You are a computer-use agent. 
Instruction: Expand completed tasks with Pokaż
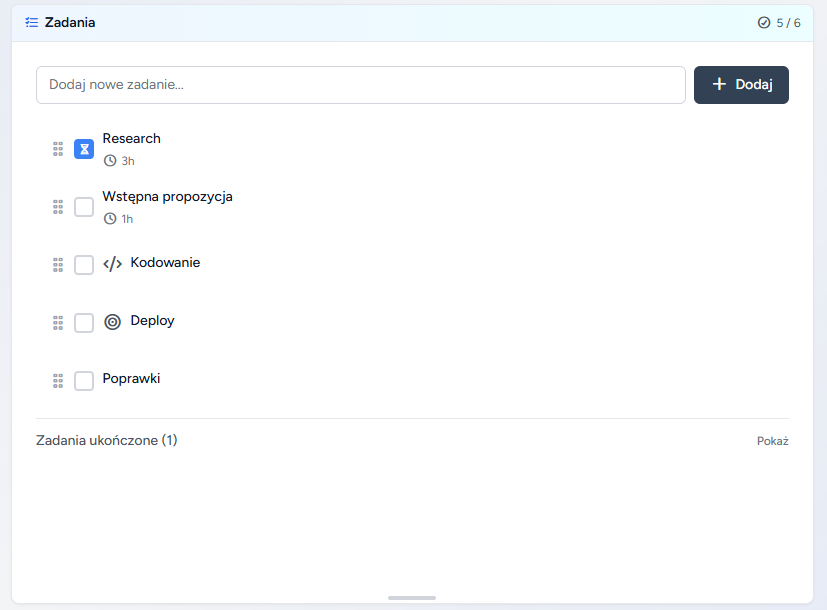pos(772,441)
